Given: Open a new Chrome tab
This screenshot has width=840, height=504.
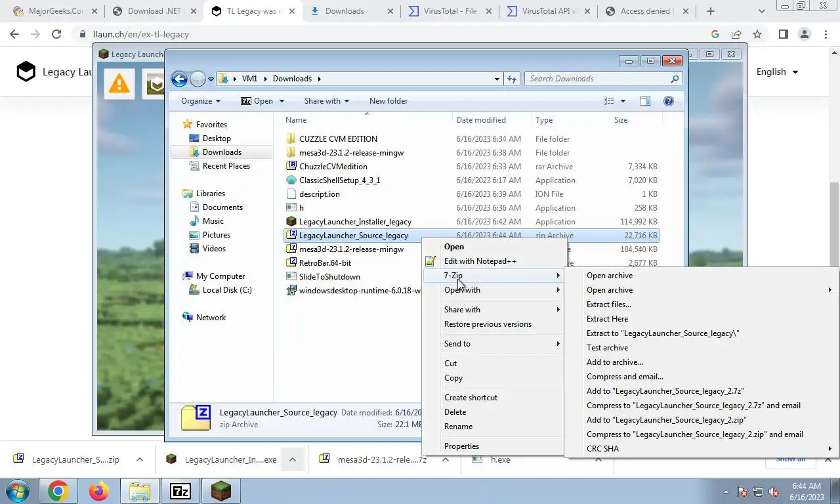Looking at the screenshot, I should click(x=711, y=11).
